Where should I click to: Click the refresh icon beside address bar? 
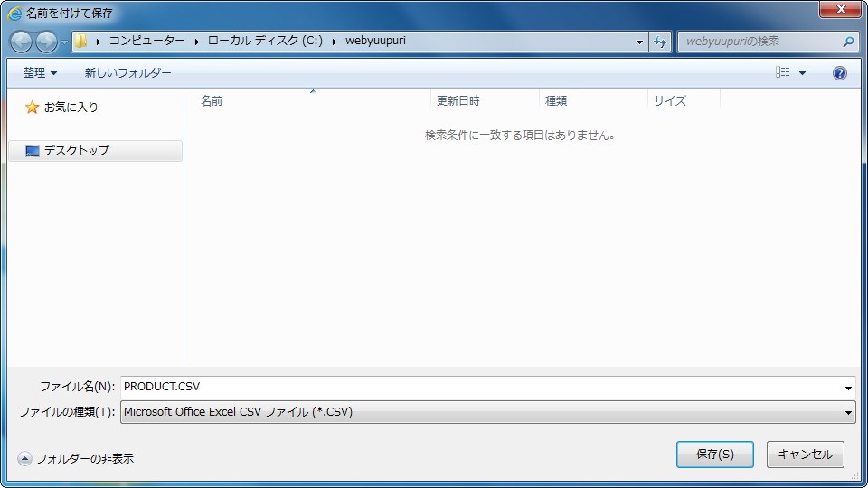coord(660,42)
